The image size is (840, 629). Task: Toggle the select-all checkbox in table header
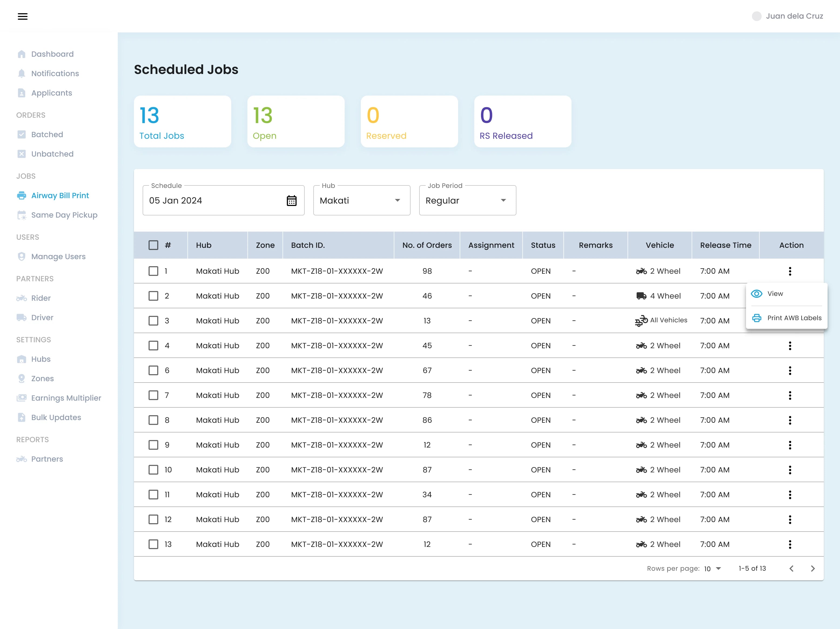[153, 245]
